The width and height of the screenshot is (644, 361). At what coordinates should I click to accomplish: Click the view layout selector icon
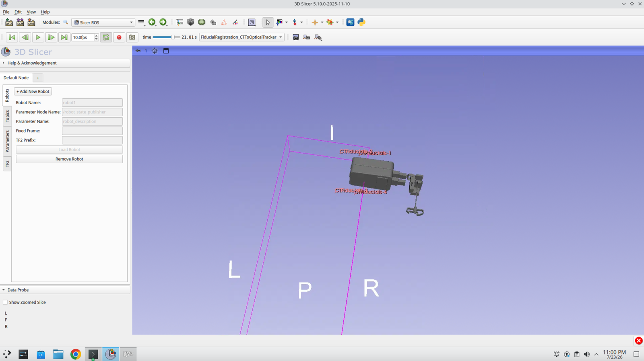click(252, 23)
